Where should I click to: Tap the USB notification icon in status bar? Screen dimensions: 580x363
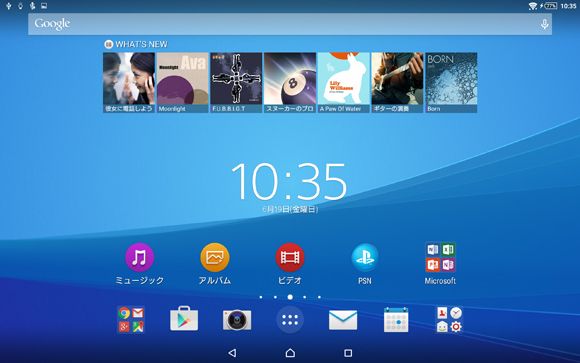(9, 6)
